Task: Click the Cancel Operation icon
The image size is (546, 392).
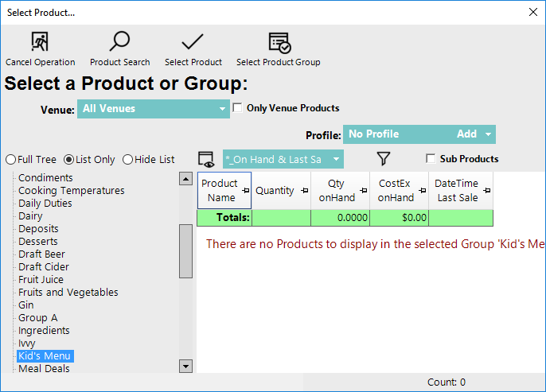Action: (40, 42)
